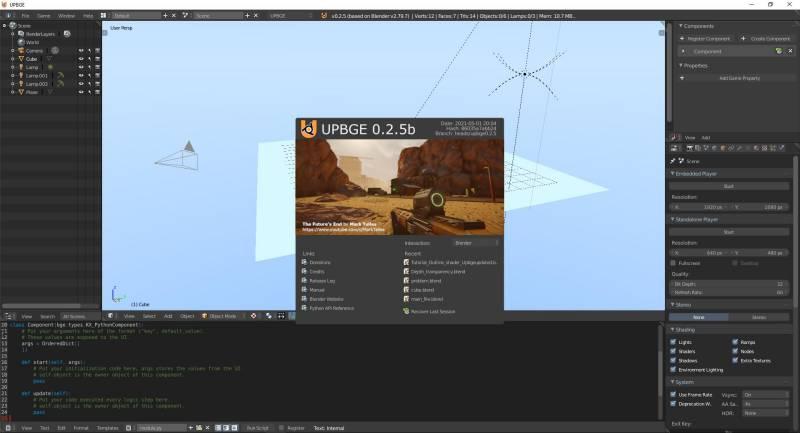Uncheck the Lights shading option
Viewport: 800px width, 433px height.
coord(673,342)
